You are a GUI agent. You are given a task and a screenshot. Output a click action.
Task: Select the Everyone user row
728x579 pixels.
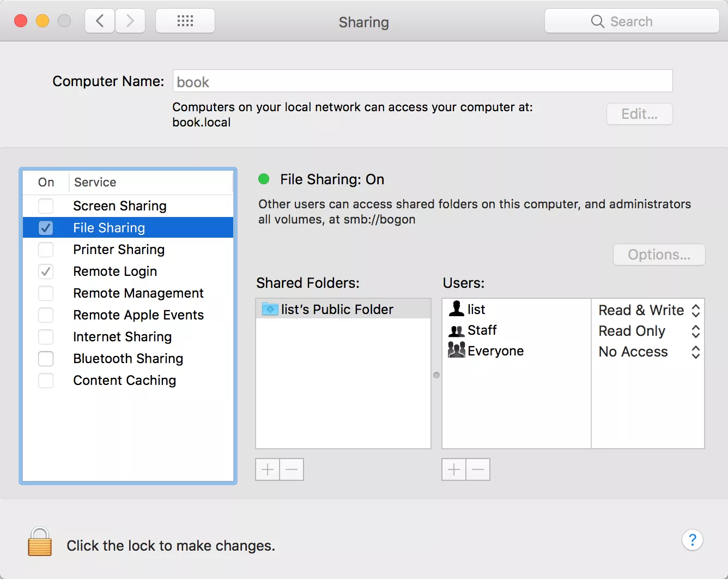coord(517,351)
